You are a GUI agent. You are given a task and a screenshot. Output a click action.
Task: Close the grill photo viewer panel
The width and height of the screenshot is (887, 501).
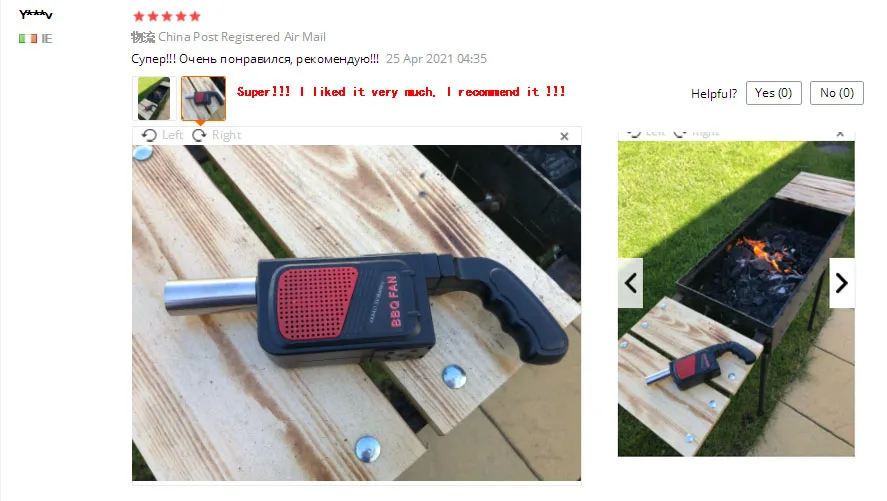[x=840, y=134]
